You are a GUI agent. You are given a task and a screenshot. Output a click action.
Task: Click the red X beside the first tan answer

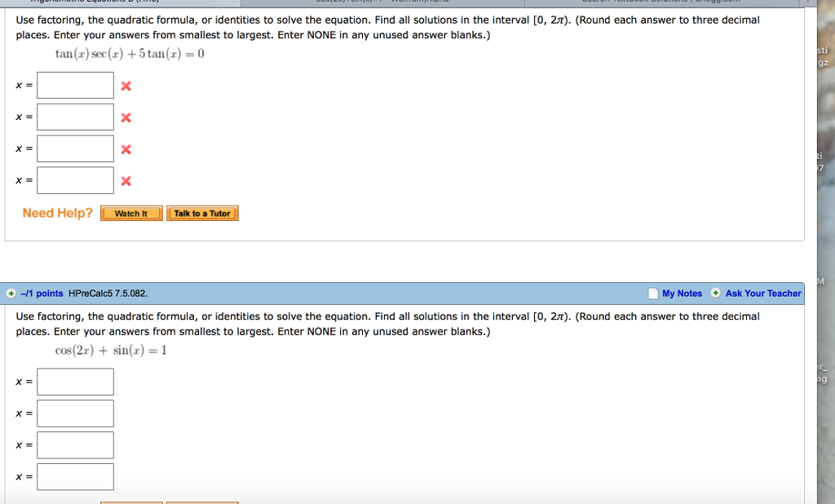pyautogui.click(x=126, y=85)
